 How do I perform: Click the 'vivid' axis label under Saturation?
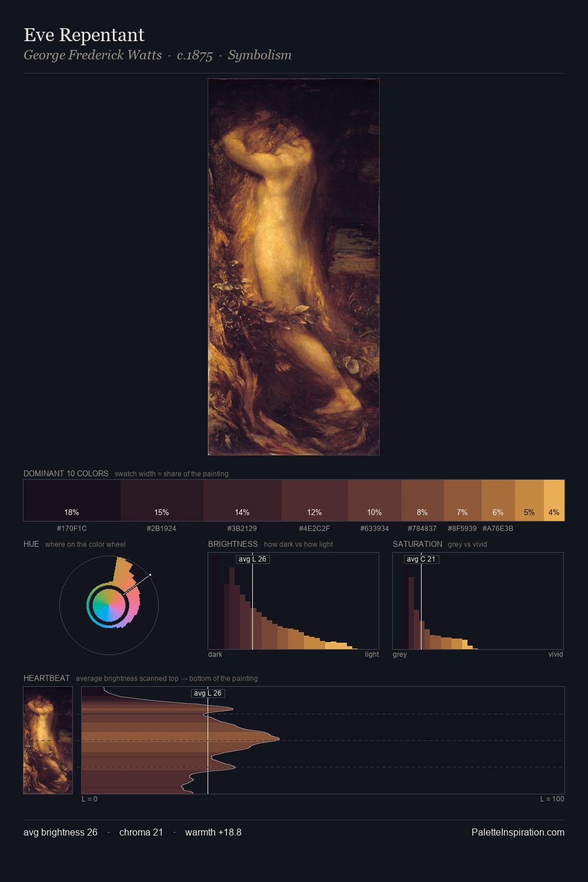pos(556,654)
